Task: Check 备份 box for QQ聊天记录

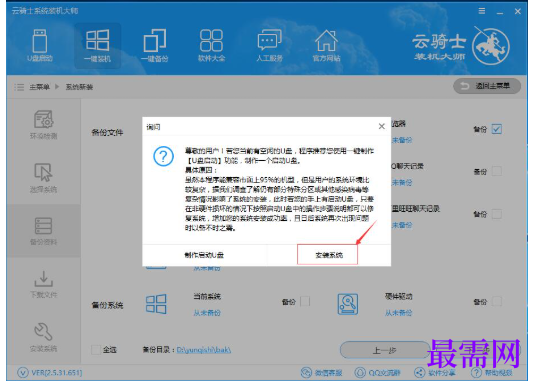Action: tap(497, 171)
